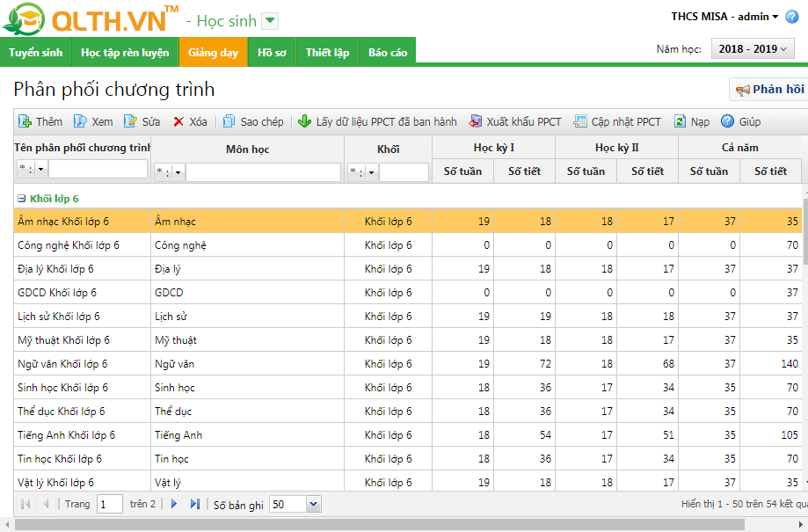Click the Xóa (delete) toolbar icon
Screen dimensions: 808x532
point(178,121)
